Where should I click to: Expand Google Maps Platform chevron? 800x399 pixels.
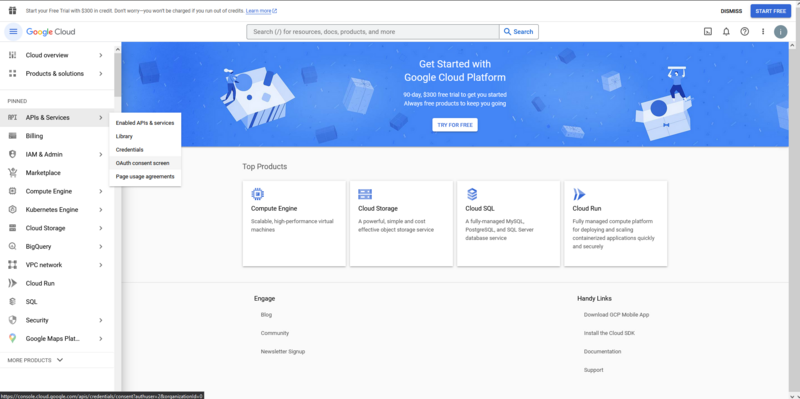(x=101, y=338)
